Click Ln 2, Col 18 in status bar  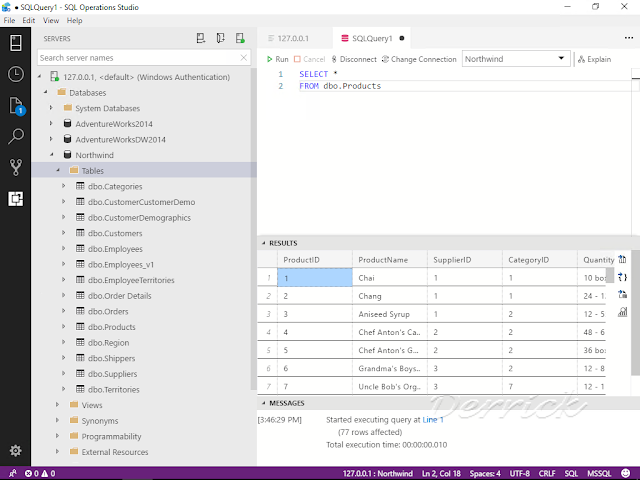point(441,473)
